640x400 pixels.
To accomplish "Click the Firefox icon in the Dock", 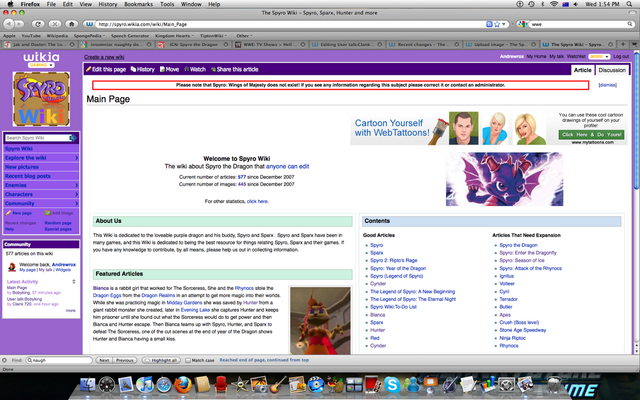I will pyautogui.click(x=182, y=384).
